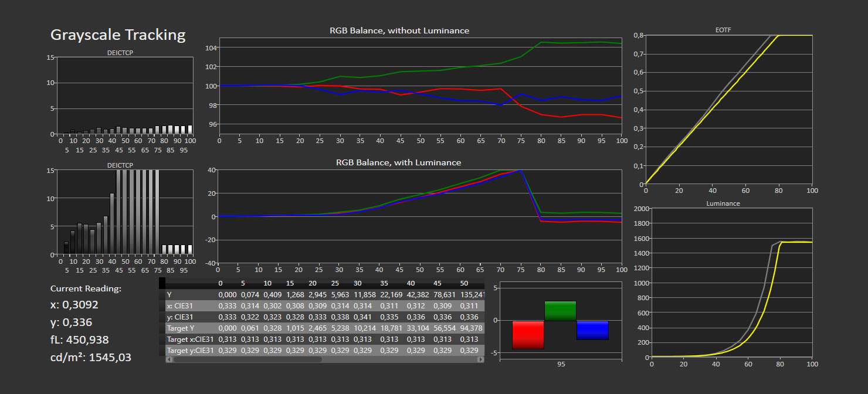
Task: Click the Y value cell 22,169
Action: pyautogui.click(x=391, y=294)
